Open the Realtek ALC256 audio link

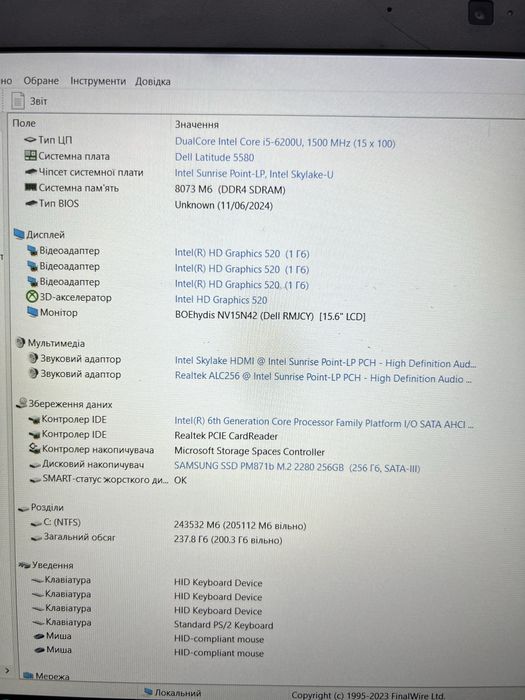[x=323, y=377]
